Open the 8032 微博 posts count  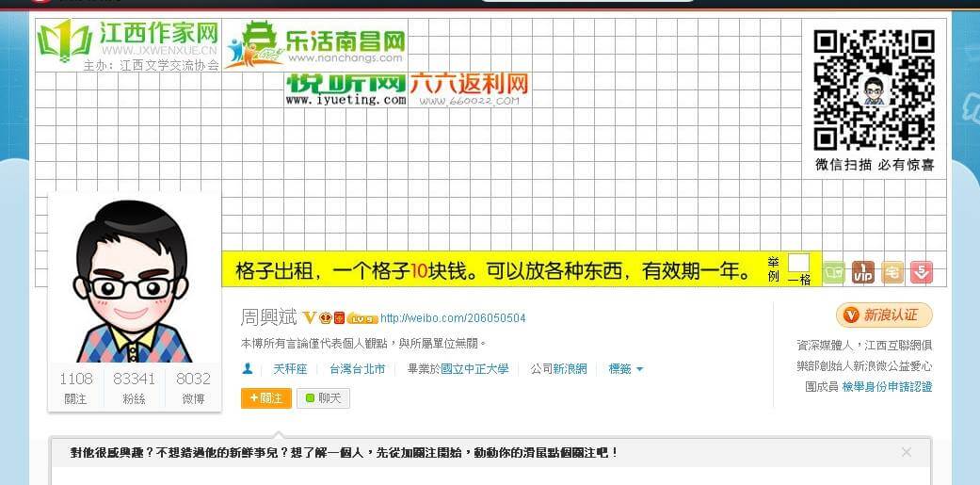tap(194, 387)
